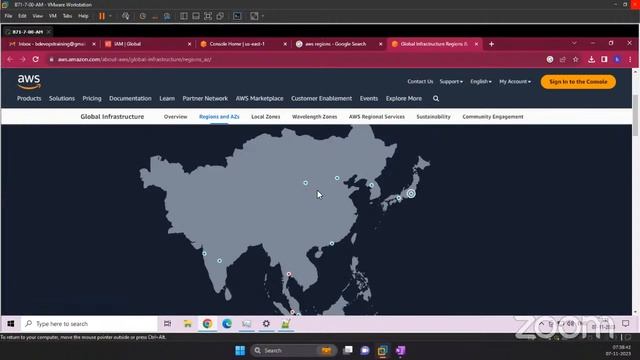Open the Local Zones section link
The image size is (640, 360).
pyautogui.click(x=266, y=117)
